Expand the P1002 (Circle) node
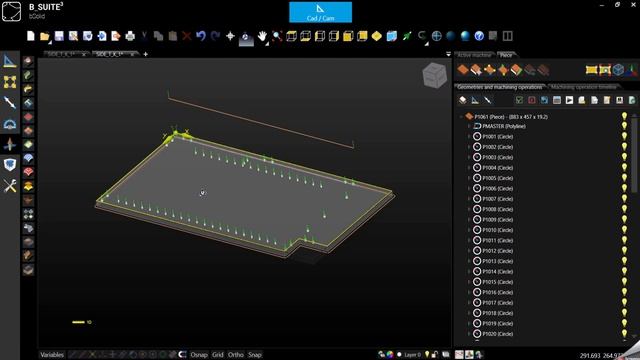Screen dimensions: 640x360 click(469, 147)
